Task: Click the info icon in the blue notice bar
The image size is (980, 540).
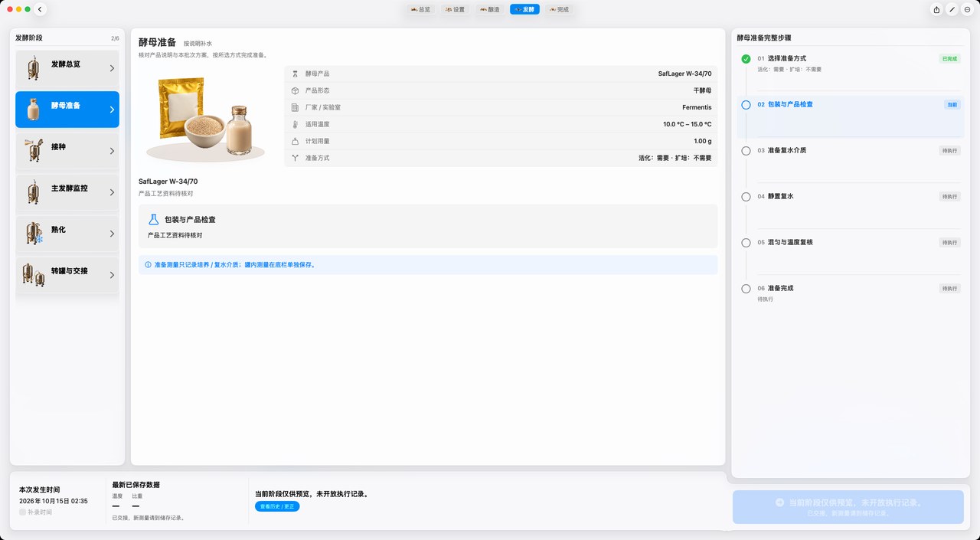Action: pos(148,265)
